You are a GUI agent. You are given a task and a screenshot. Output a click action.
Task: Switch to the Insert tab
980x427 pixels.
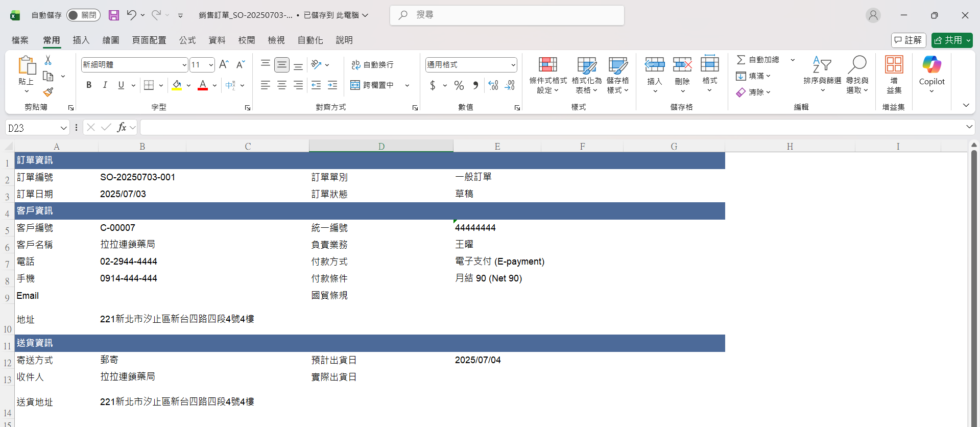tap(81, 40)
